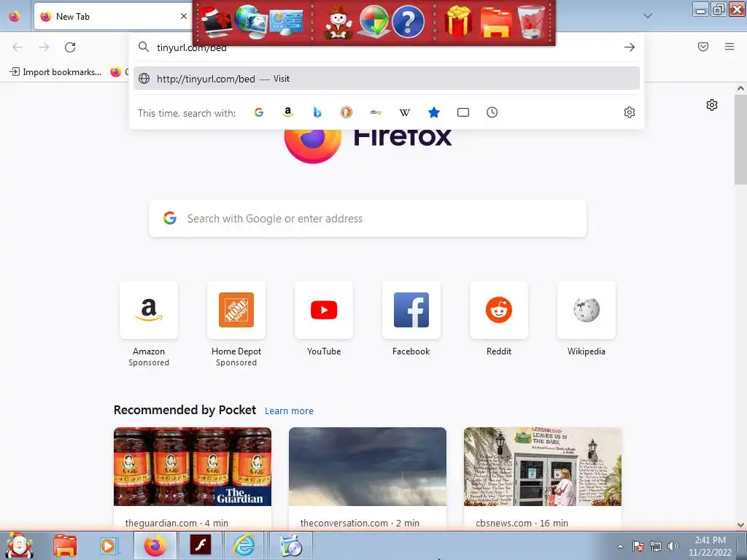Open the gift box dock icon

pyautogui.click(x=458, y=22)
